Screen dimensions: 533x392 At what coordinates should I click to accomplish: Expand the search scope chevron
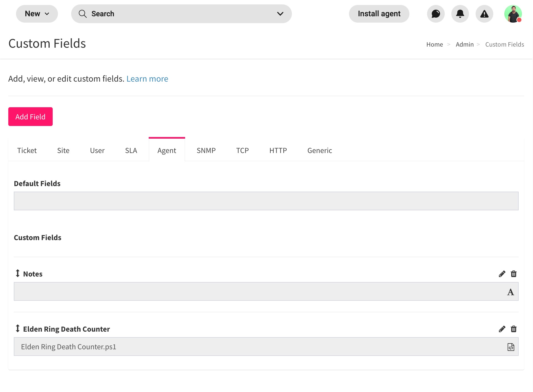[280, 14]
